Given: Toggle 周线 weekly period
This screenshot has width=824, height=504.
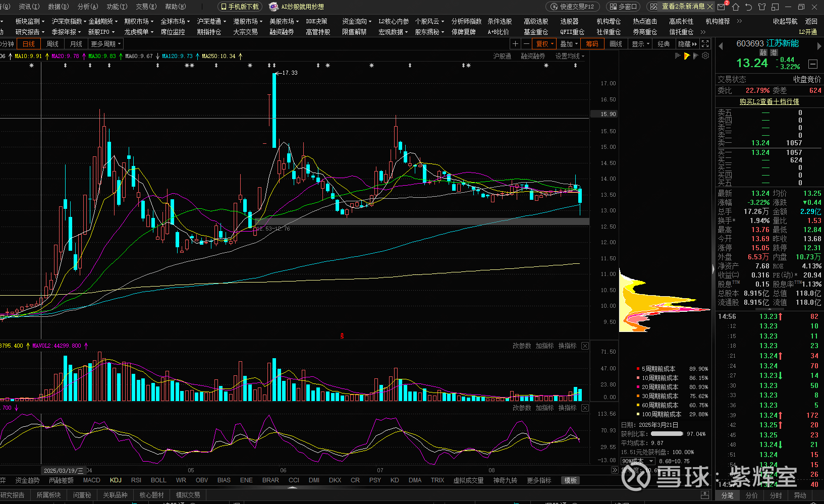Looking at the screenshot, I should point(52,44).
